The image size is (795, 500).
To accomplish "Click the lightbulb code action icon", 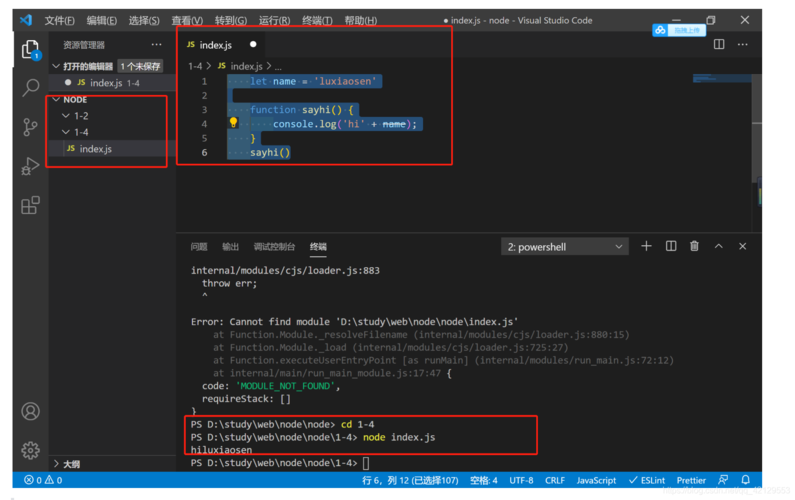I will point(233,124).
